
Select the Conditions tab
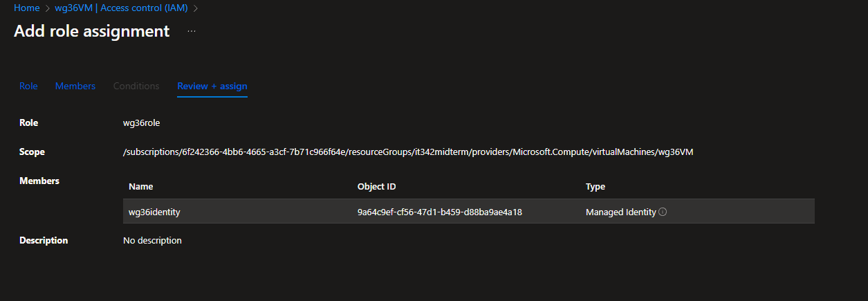136,86
